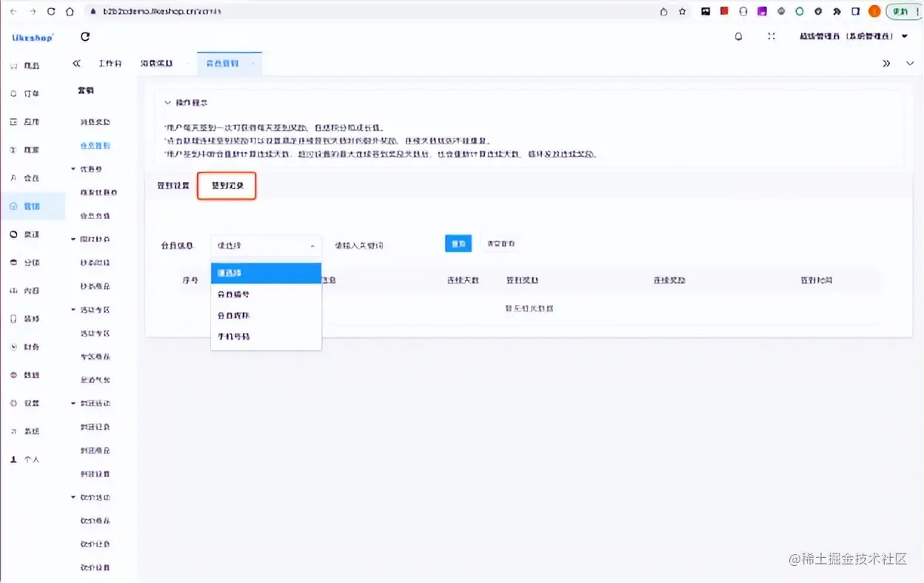Collapse the 砍价活动 submenu group
Viewport: 924px width, 583px height.
coord(73,497)
